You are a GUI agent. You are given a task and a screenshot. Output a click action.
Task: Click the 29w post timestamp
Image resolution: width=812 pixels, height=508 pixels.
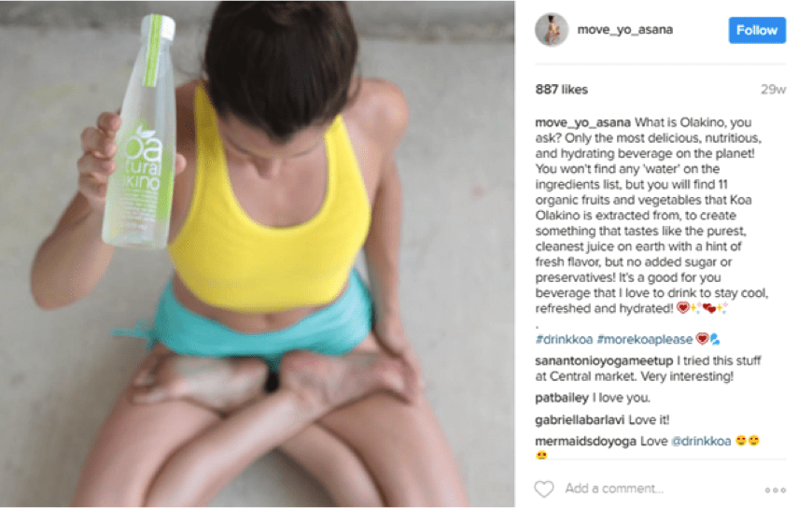click(773, 90)
